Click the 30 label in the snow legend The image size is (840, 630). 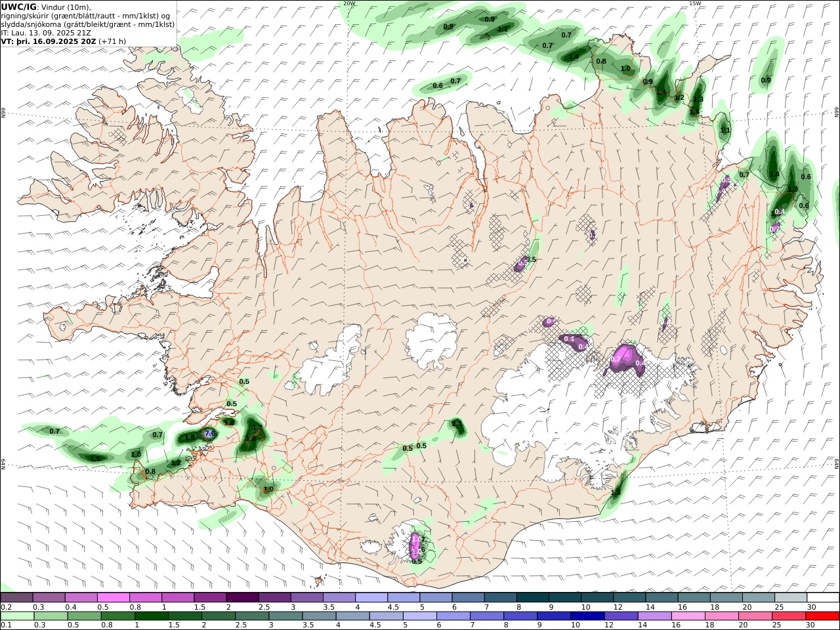(811, 607)
